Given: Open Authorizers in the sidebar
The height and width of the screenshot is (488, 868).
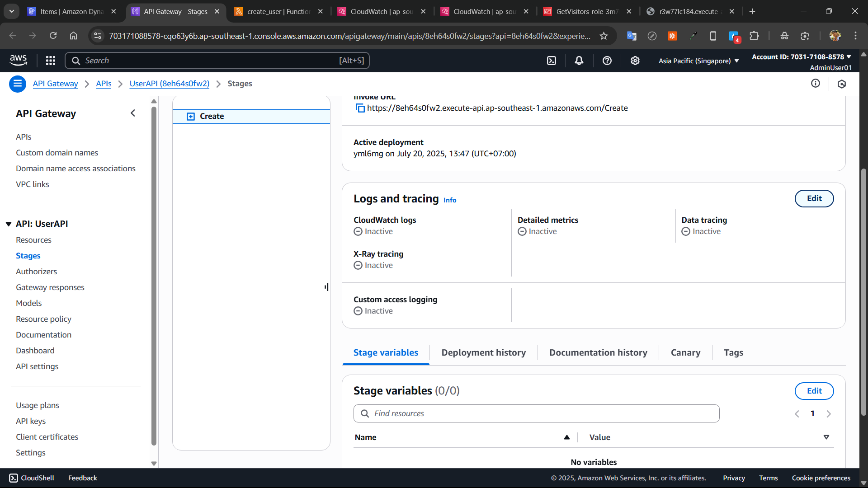Looking at the screenshot, I should [x=36, y=272].
